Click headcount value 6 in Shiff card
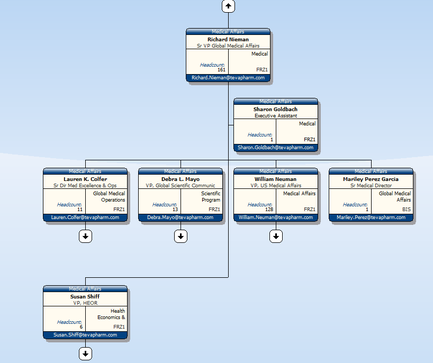Screen dimensions: 433x363 (x=81, y=327)
